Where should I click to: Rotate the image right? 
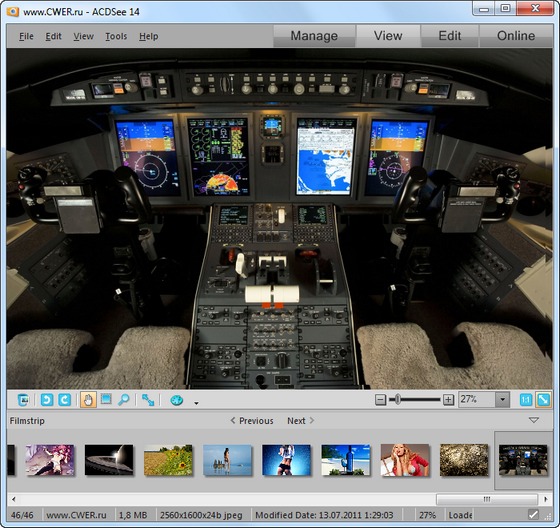point(65,400)
